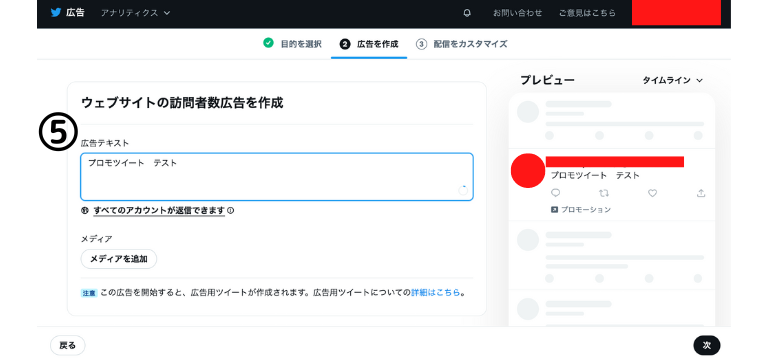768x363 pixels.
Task: Click the メディアを追加 button
Action: (x=119, y=259)
